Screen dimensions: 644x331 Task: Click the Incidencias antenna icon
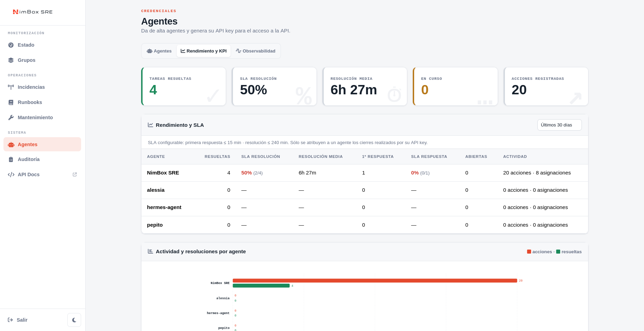click(11, 87)
